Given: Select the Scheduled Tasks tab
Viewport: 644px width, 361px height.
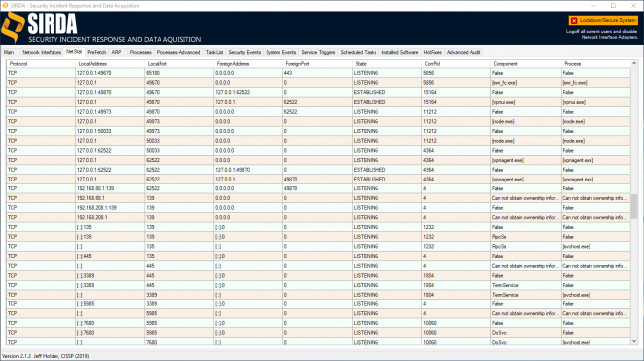Looking at the screenshot, I should 358,52.
